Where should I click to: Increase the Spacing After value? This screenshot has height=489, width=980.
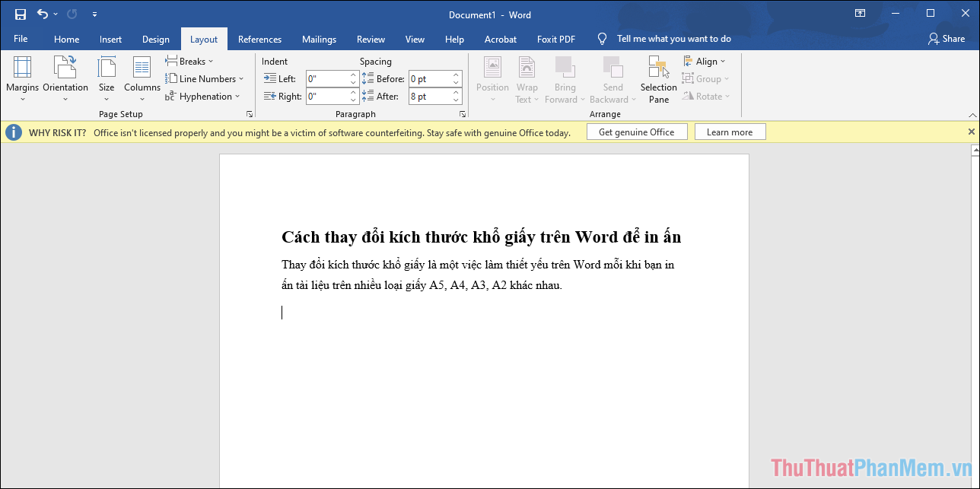pos(454,92)
